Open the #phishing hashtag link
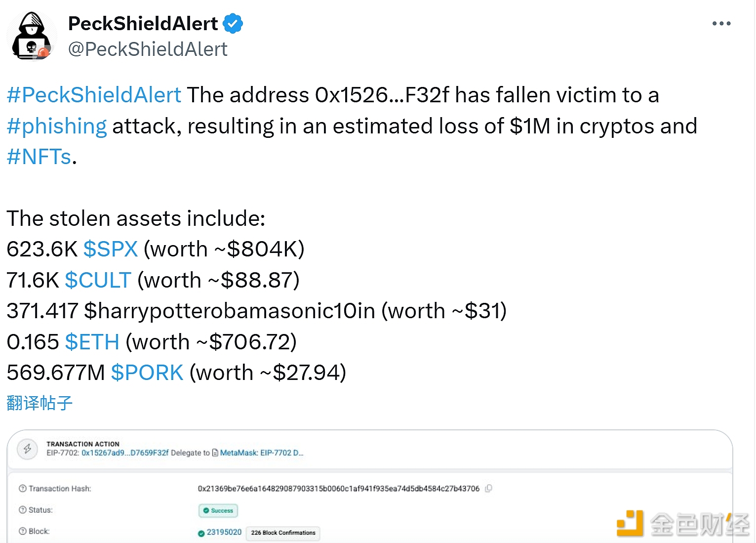Screen dimensions: 756x543 pos(57,126)
